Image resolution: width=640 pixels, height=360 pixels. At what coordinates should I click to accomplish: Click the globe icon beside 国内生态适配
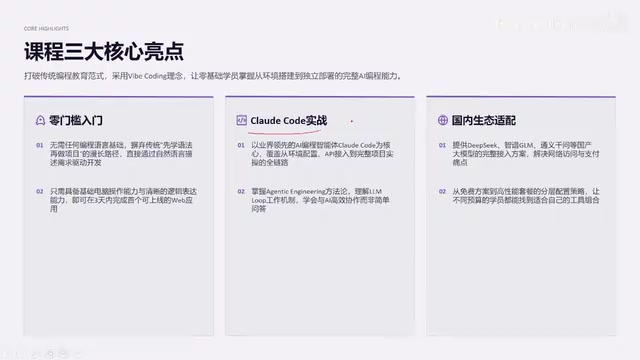pos(443,120)
